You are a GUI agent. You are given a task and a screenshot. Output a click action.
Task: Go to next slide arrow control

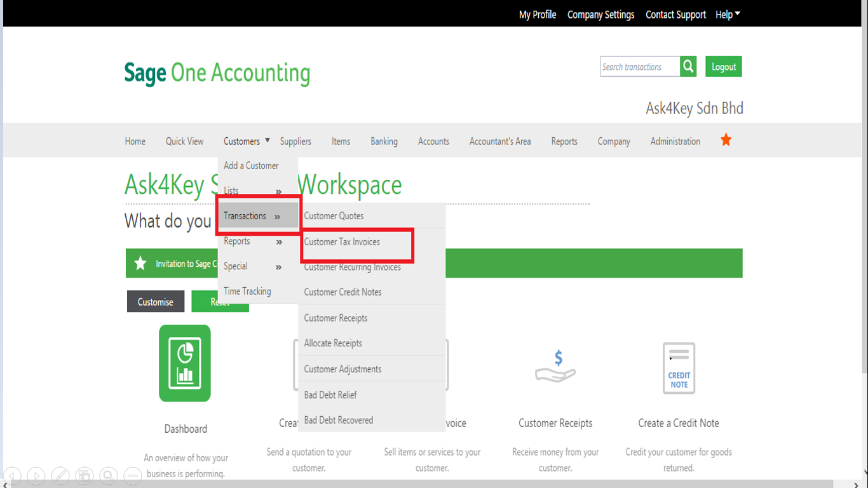pos(36,475)
